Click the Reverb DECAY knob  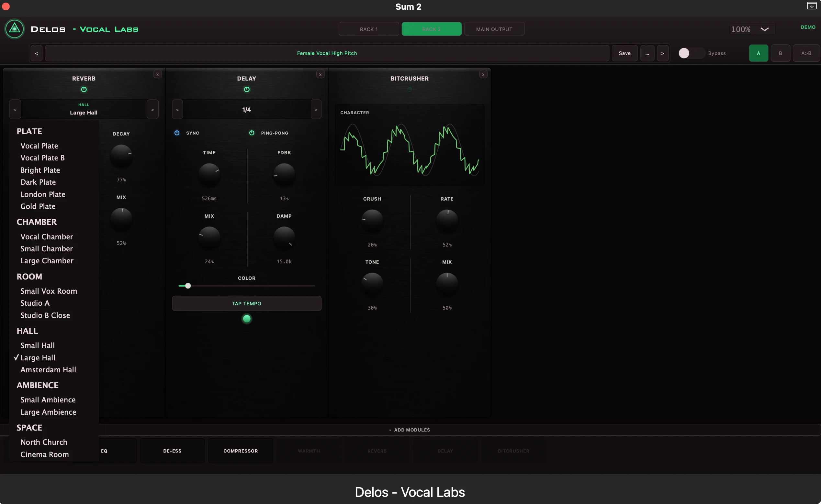[x=121, y=156]
